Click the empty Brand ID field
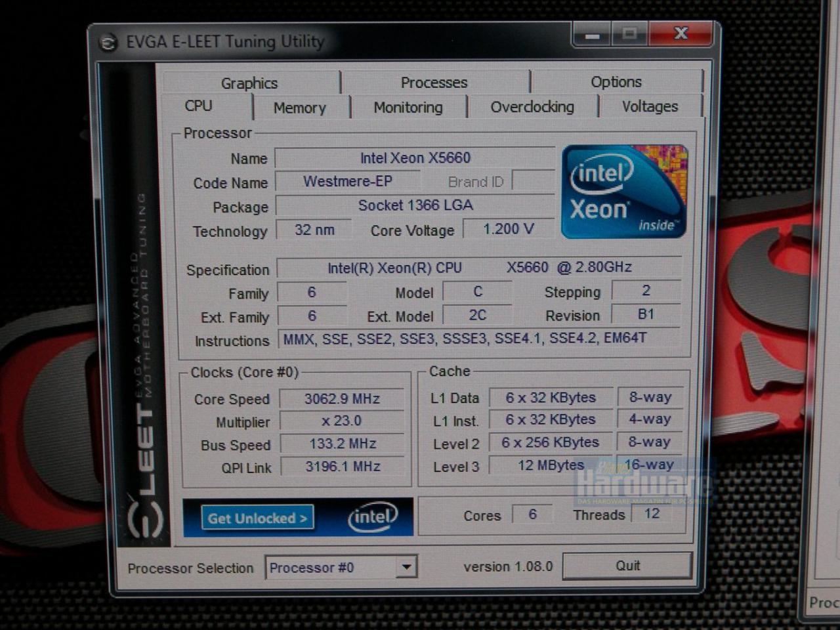Viewport: 840px width, 630px height. click(533, 180)
